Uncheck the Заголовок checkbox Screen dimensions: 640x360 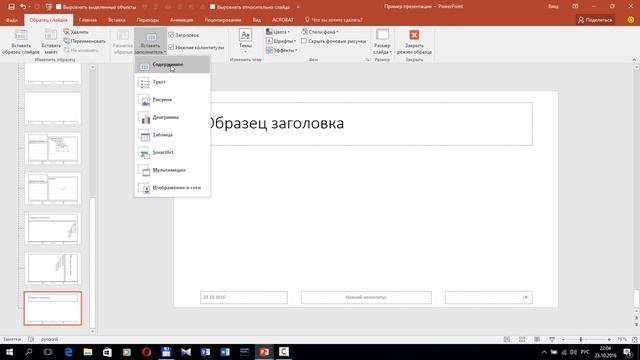pyautogui.click(x=171, y=35)
